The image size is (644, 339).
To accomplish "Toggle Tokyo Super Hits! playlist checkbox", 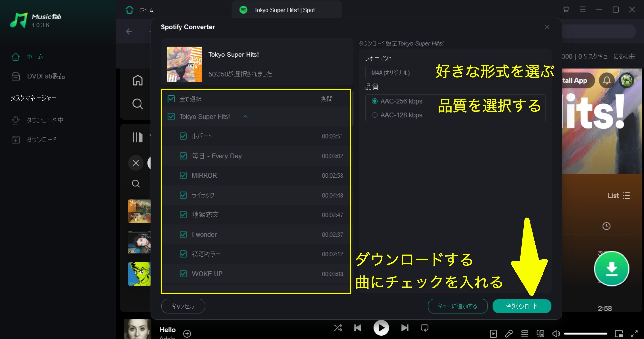I will (x=171, y=116).
